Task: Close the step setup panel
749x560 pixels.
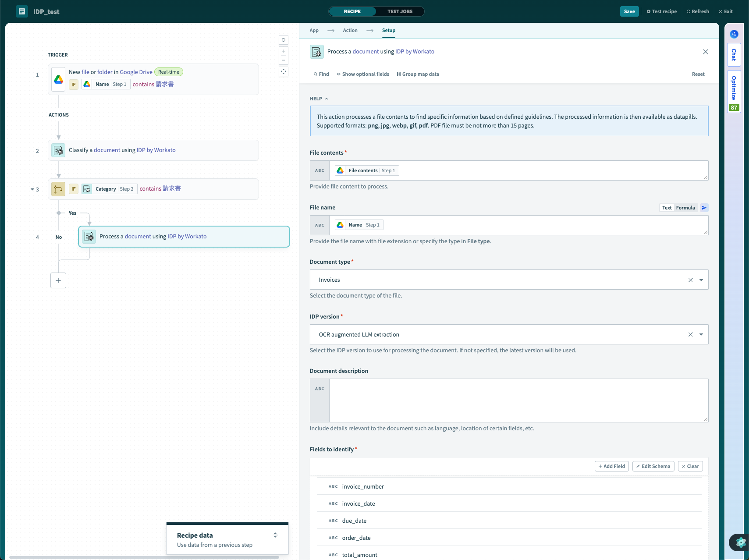Action: [706, 52]
